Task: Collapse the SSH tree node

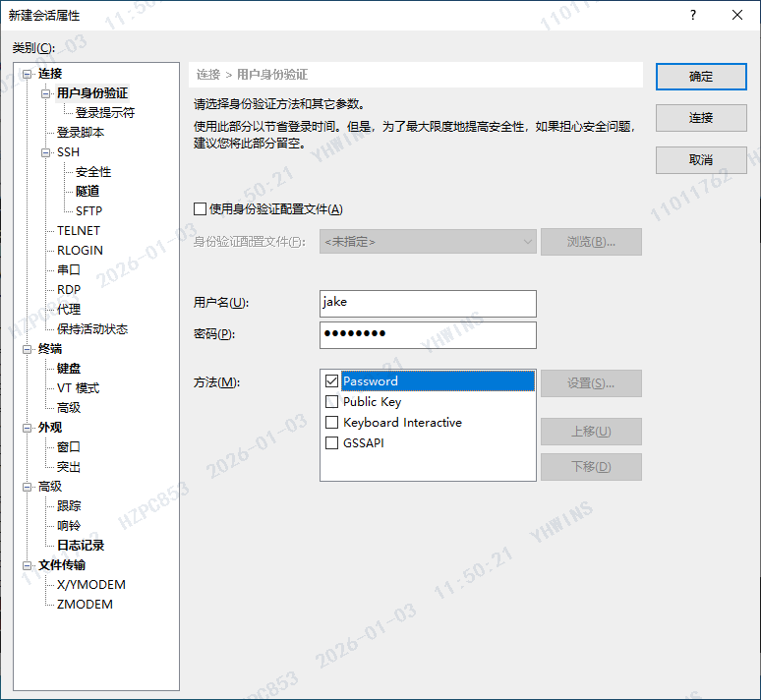Action: coord(45,152)
